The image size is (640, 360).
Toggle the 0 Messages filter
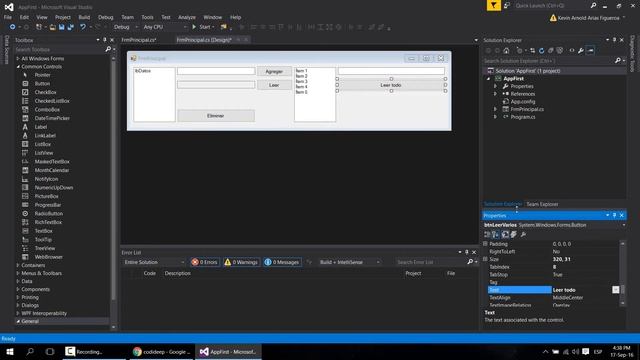point(282,262)
